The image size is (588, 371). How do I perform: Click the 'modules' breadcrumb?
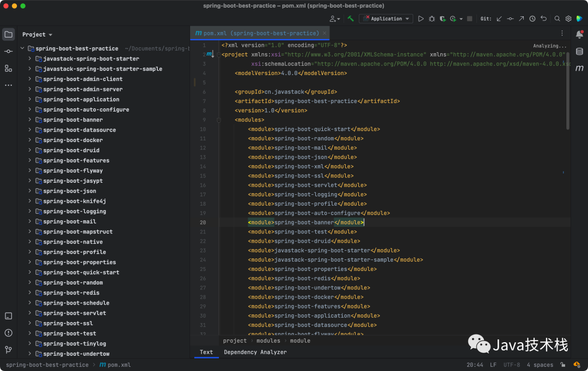click(268, 341)
